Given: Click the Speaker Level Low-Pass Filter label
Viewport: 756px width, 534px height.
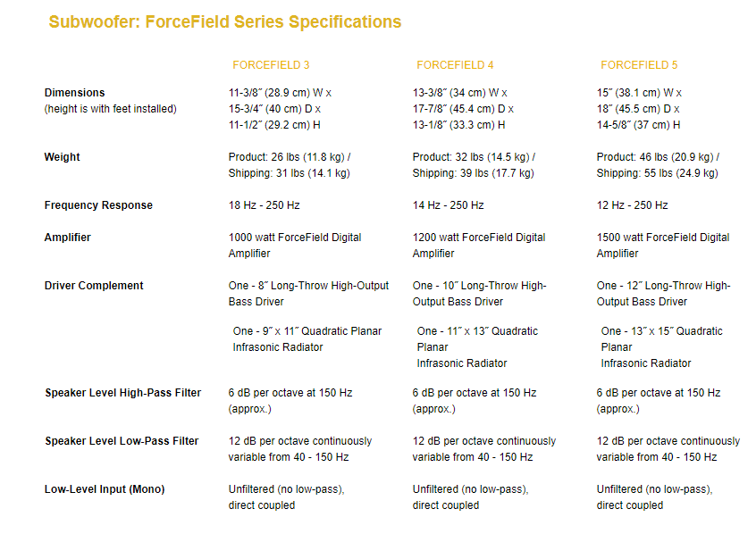Looking at the screenshot, I should pyautogui.click(x=122, y=441).
